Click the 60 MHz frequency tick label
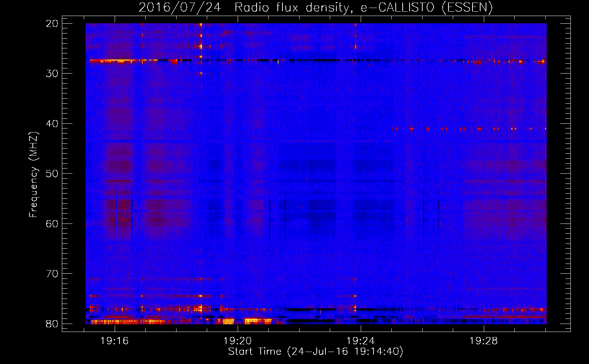This screenshot has width=589, height=364. click(x=52, y=223)
